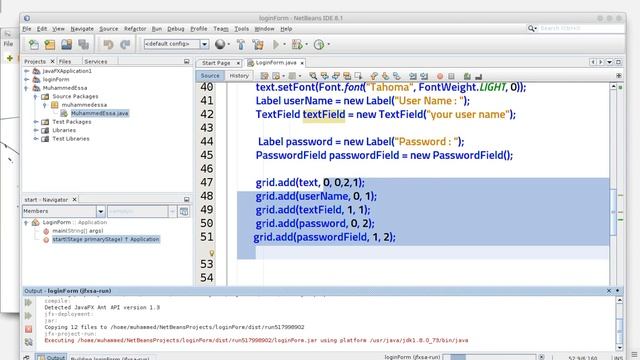Click the Clean and Build Project icon
Image resolution: width=640 pixels, height=360 pixels.
[x=258, y=44]
